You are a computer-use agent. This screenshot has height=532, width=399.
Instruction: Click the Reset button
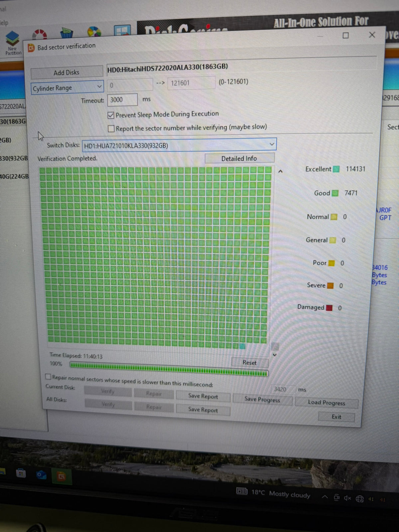pos(250,362)
